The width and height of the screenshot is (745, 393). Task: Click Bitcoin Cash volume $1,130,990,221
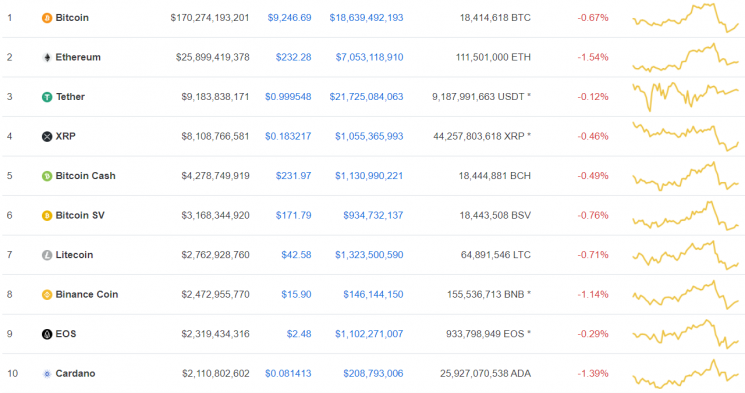pyautogui.click(x=369, y=176)
